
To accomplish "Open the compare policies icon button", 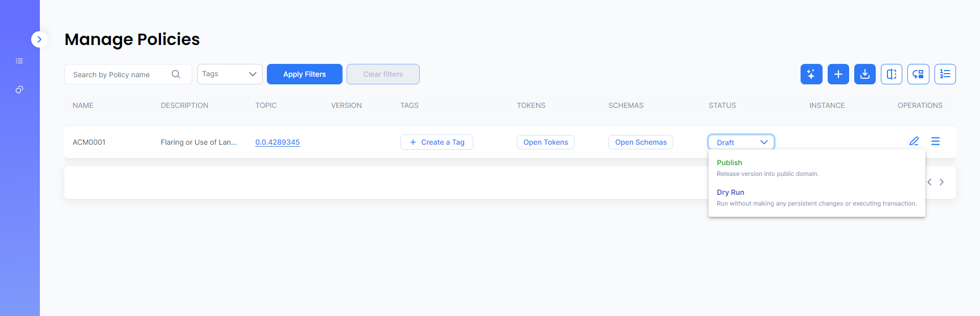I will coord(891,74).
